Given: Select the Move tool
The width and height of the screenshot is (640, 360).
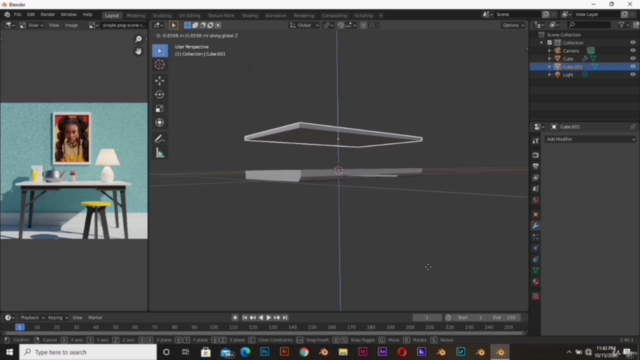Looking at the screenshot, I should [x=160, y=80].
